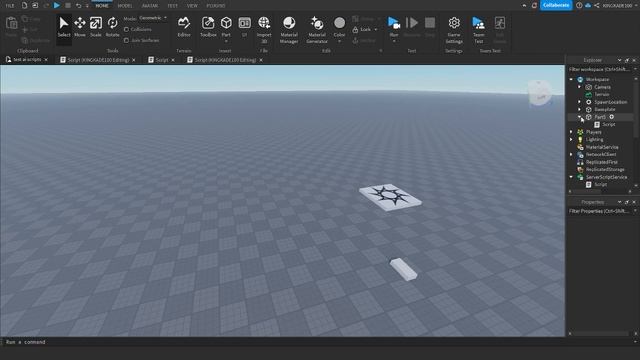Activate the Move tool
Image resolution: width=640 pixels, height=360 pixels.
(x=80, y=27)
